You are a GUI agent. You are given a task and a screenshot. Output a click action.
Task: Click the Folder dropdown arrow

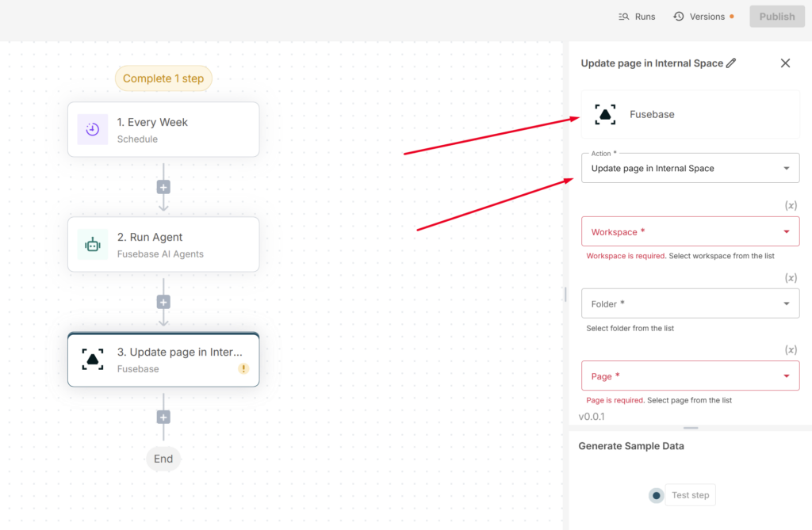point(787,303)
